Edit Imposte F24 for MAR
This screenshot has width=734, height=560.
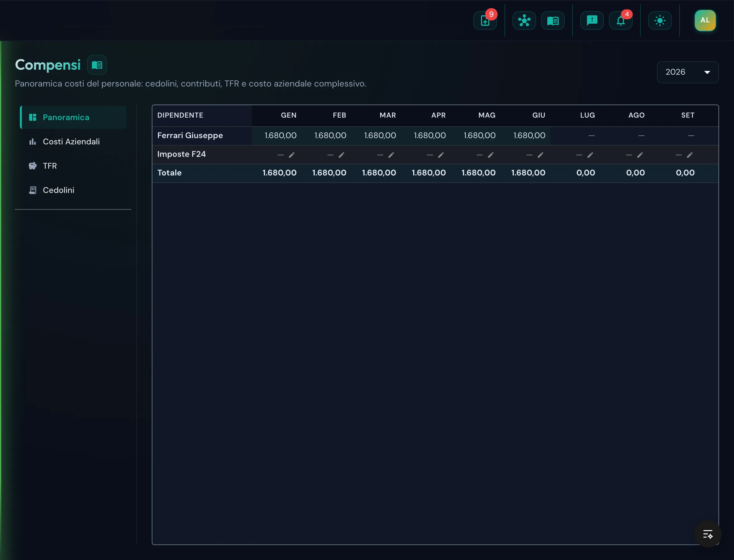click(x=391, y=155)
